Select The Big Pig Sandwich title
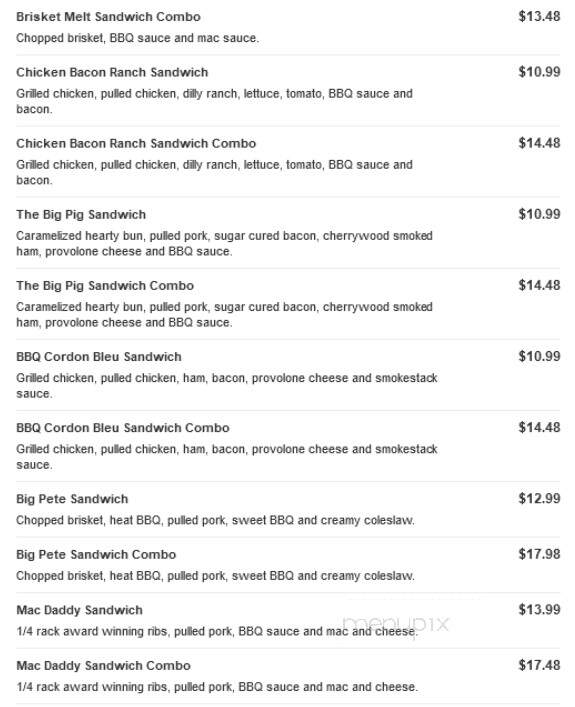The height and width of the screenshot is (707, 575). click(x=81, y=215)
